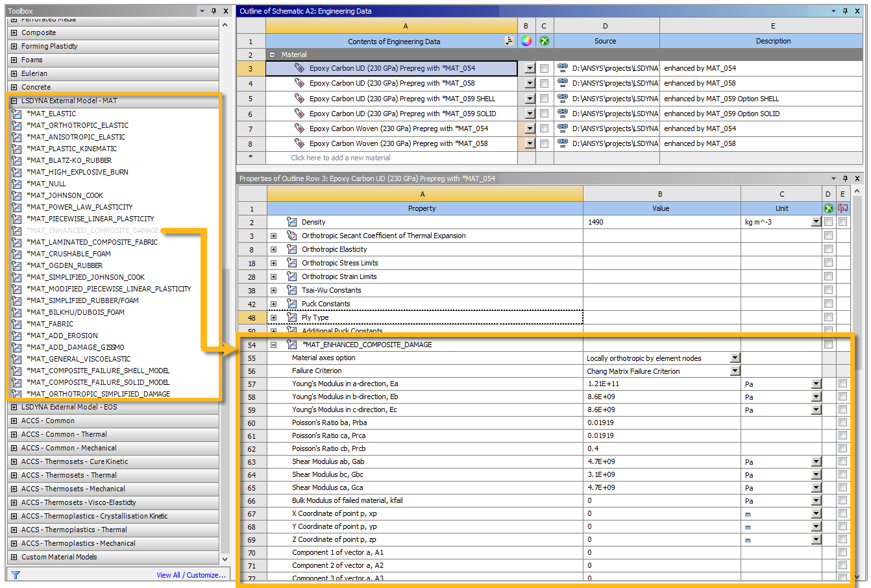Click the auto-hide pin on the Toolbox panel
This screenshot has width=871, height=588.
pyautogui.click(x=214, y=10)
